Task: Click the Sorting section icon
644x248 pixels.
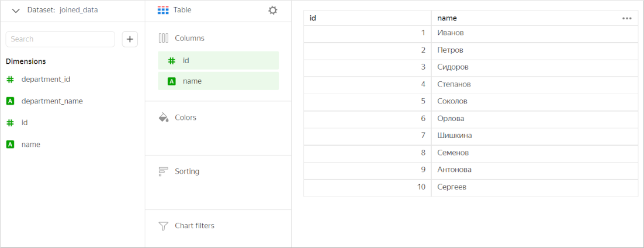Action: (164, 171)
